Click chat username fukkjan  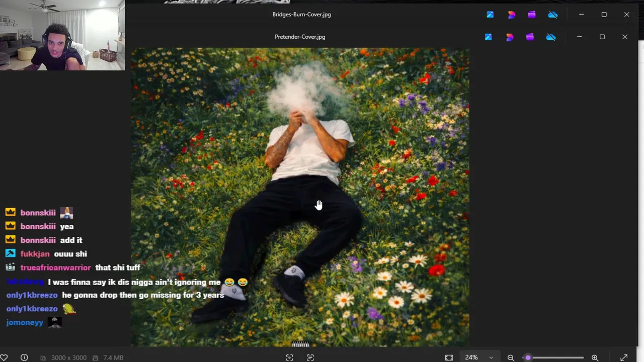point(35,254)
